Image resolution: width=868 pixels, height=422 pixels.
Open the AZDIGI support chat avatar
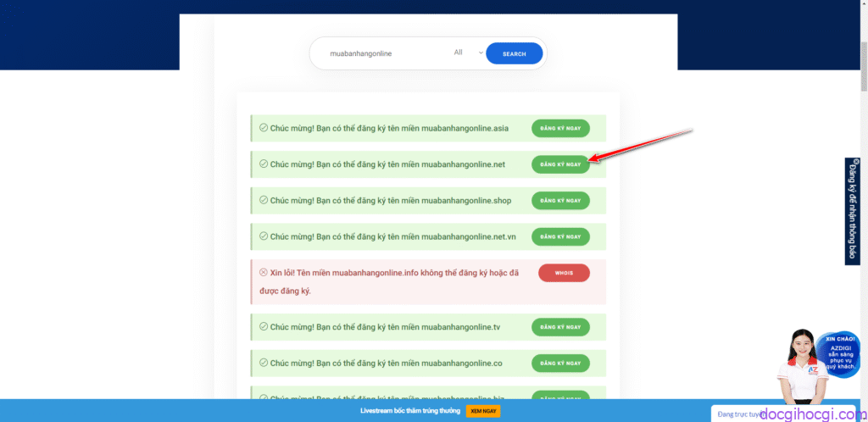click(803, 365)
